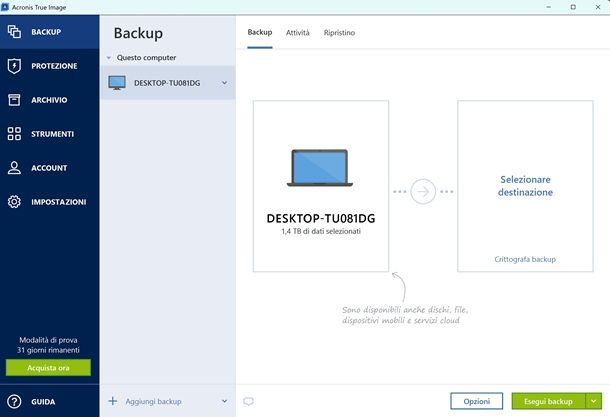Image resolution: width=610 pixels, height=417 pixels.
Task: Switch to the Attività tab
Action: coord(298,33)
